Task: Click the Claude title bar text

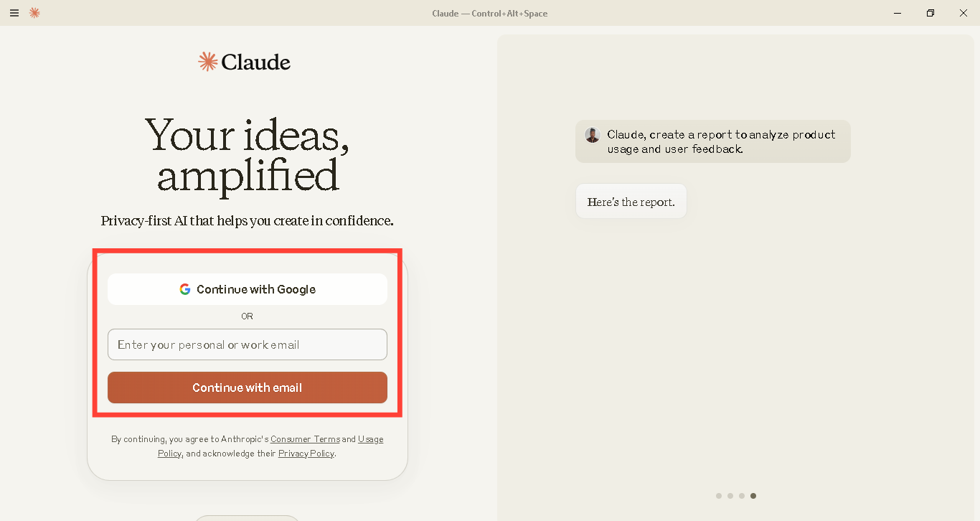Action: [490, 13]
